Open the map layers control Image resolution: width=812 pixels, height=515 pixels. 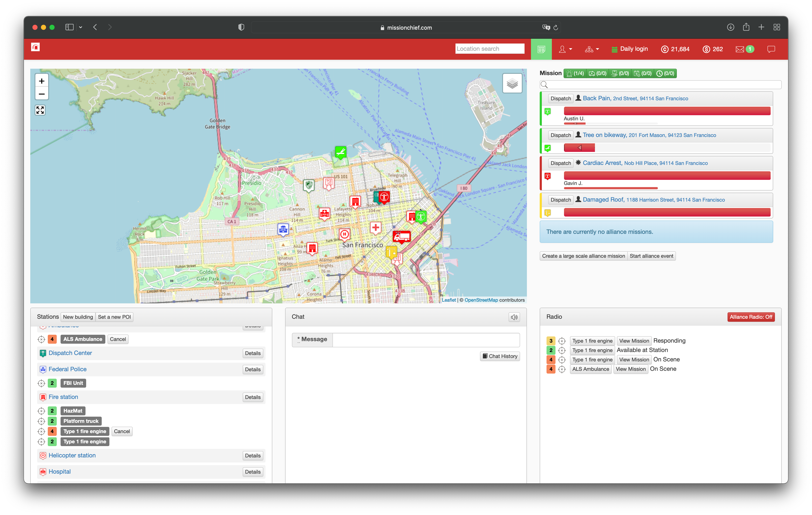point(512,83)
